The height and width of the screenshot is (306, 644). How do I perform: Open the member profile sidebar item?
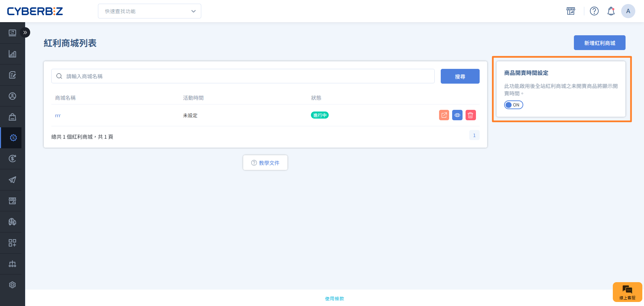12,96
